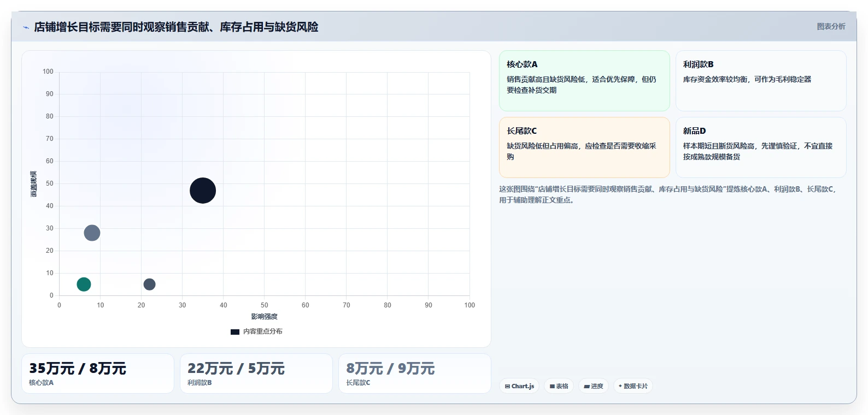Click the summary paragraph starting 这张图围绕
868x415 pixels.
(x=668, y=194)
